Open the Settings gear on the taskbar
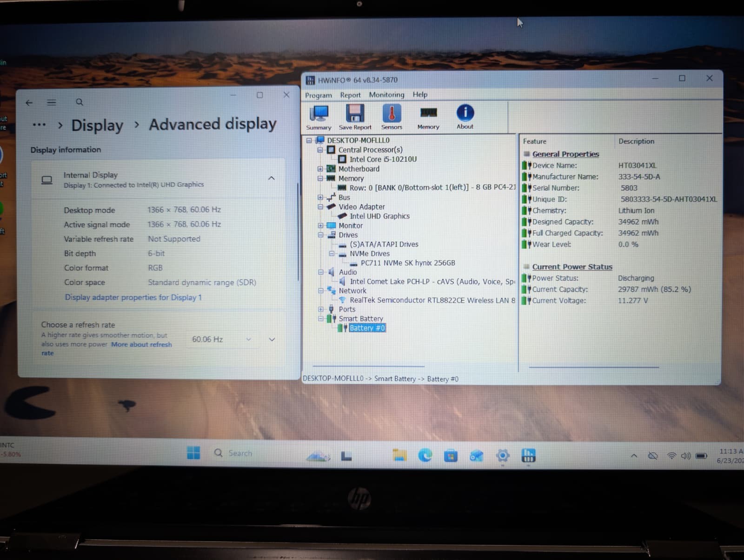Screen dimensions: 744x560 (503, 456)
